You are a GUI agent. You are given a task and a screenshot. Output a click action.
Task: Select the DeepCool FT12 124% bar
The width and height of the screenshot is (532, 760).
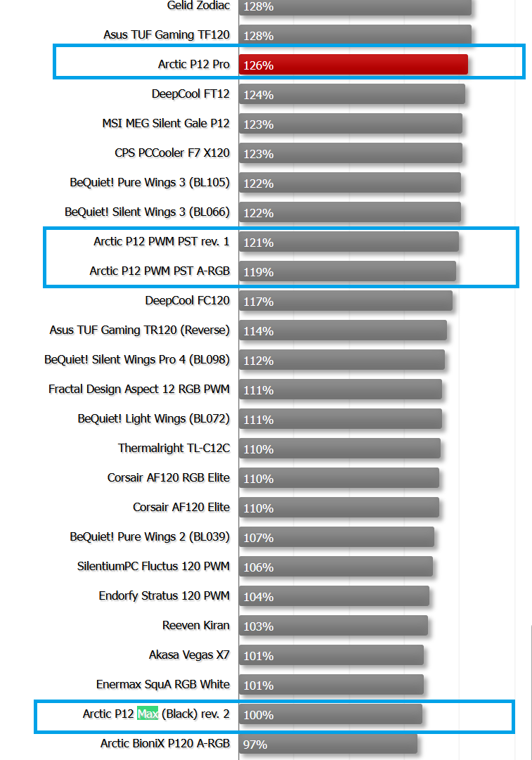352,94
